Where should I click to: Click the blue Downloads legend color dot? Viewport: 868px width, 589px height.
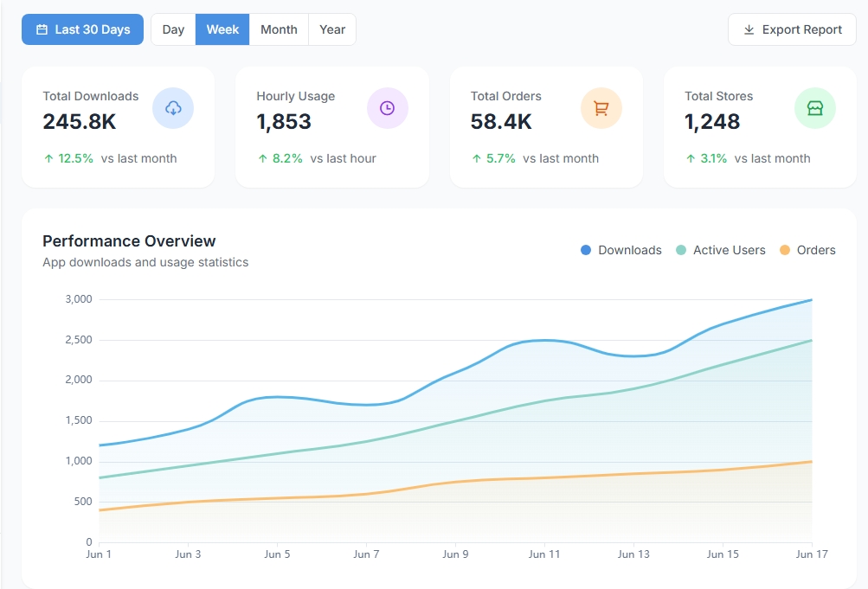click(x=586, y=250)
